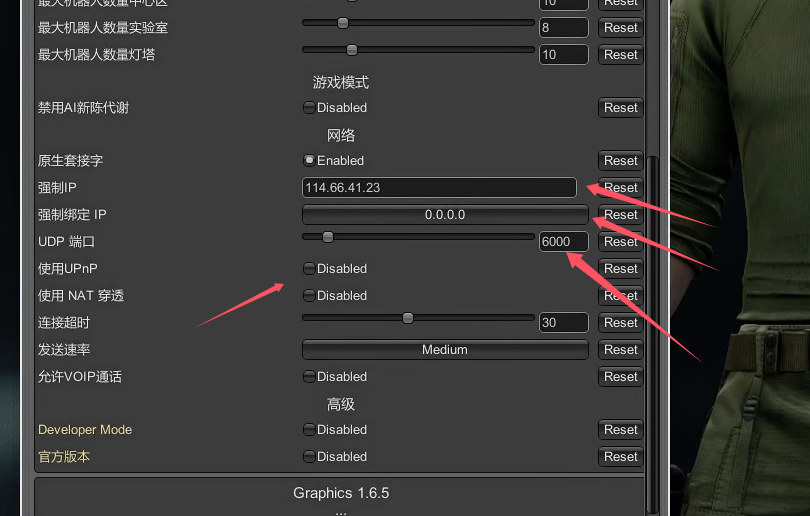Click the 网络 section heading
The width and height of the screenshot is (810, 516).
pyautogui.click(x=341, y=135)
